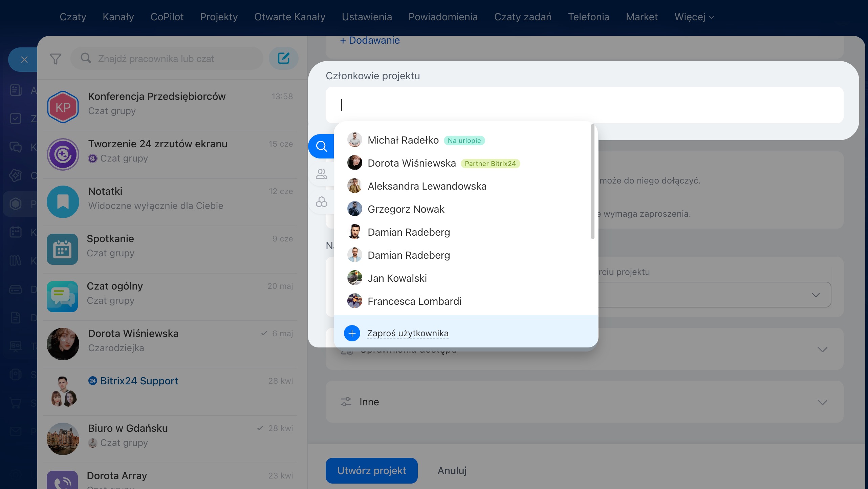Screen dimensions: 868x489
Task: Select the Projects hexagon icon in the sidebar
Action: pos(16,204)
